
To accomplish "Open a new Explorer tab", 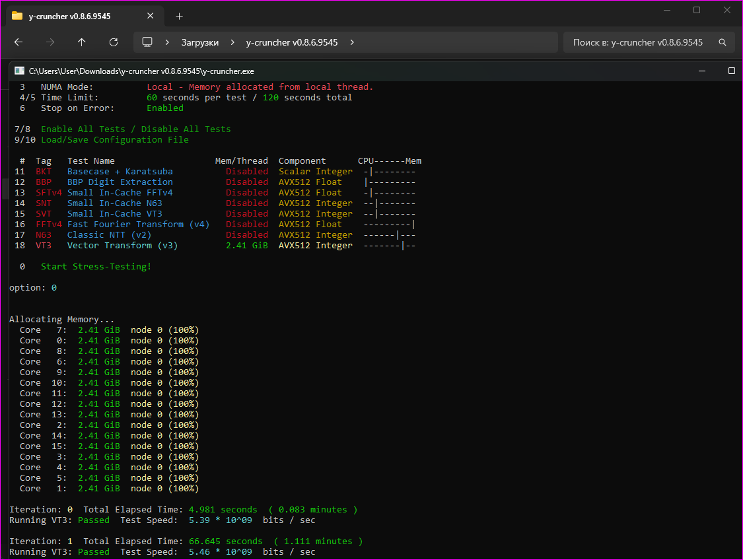I will 179,16.
